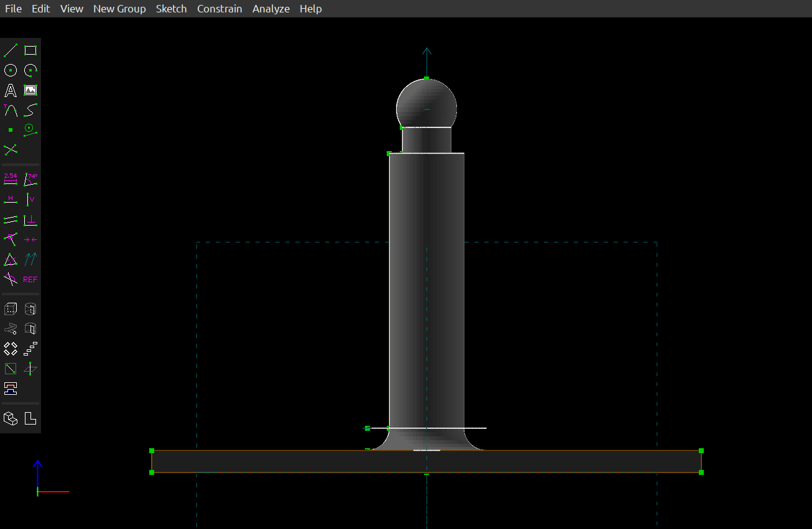The image size is (812, 529).
Task: Click the insert image tool icon
Action: coord(30,91)
